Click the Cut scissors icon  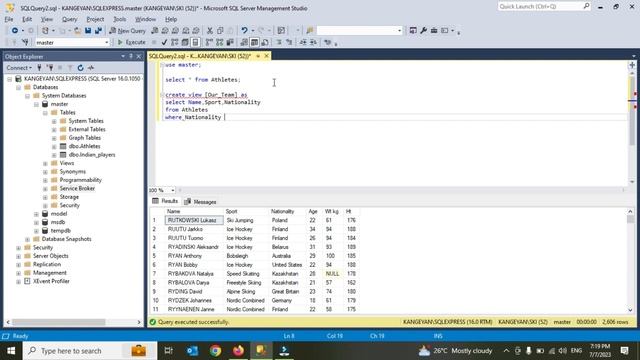click(209, 31)
